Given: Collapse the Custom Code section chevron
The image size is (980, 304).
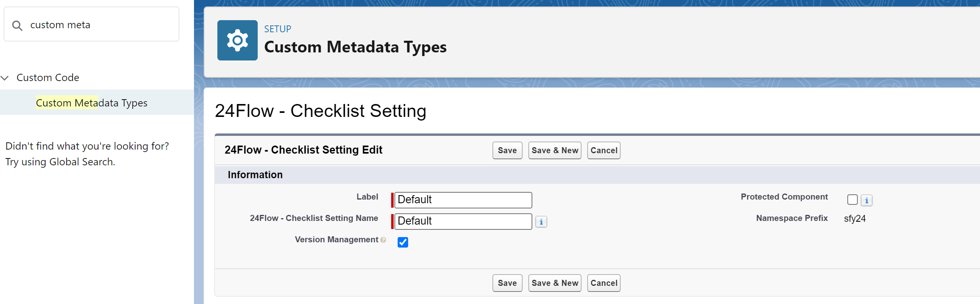Looking at the screenshot, I should click(x=5, y=78).
